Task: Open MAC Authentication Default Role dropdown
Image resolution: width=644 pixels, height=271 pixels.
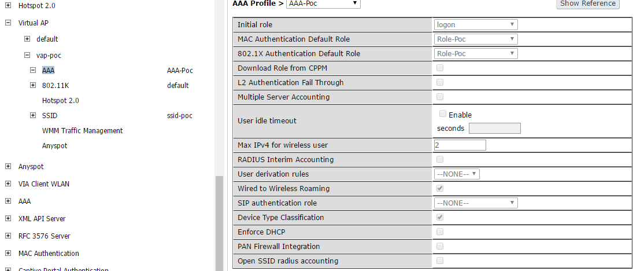Action: tap(476, 39)
